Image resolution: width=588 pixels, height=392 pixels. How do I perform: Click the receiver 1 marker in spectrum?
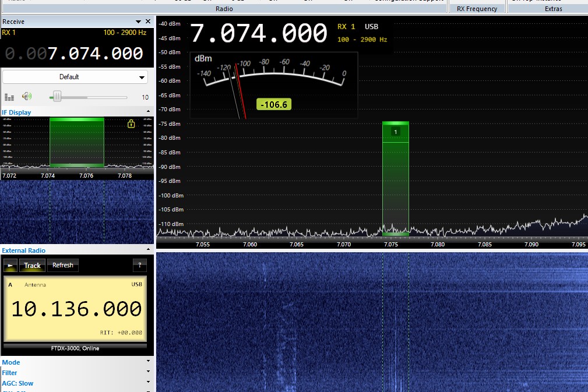tap(396, 132)
